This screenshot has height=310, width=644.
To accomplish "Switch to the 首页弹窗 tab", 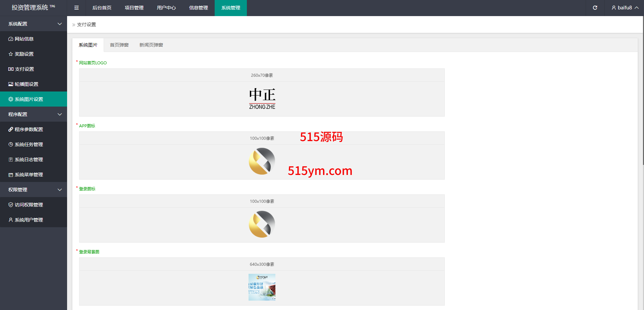I will tap(119, 45).
